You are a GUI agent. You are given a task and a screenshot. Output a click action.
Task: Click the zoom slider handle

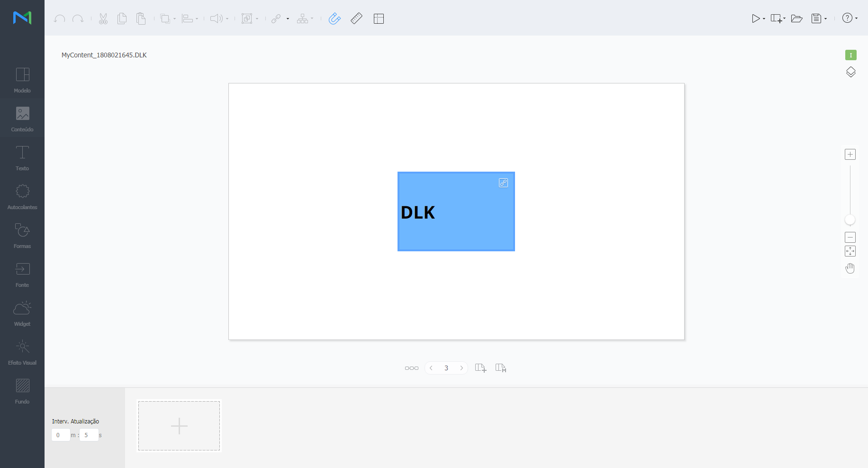(x=850, y=220)
